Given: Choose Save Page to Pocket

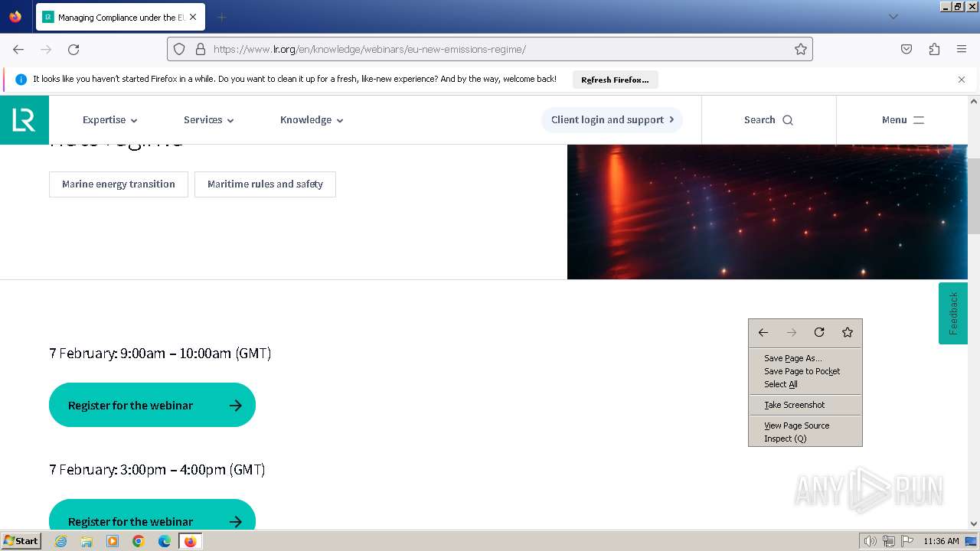Looking at the screenshot, I should coord(805,371).
